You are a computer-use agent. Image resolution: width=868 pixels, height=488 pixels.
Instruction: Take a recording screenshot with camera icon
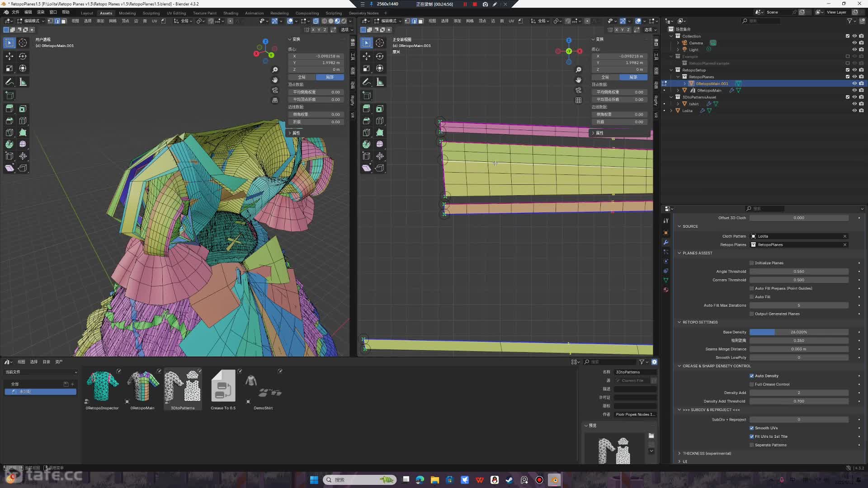pos(485,4)
